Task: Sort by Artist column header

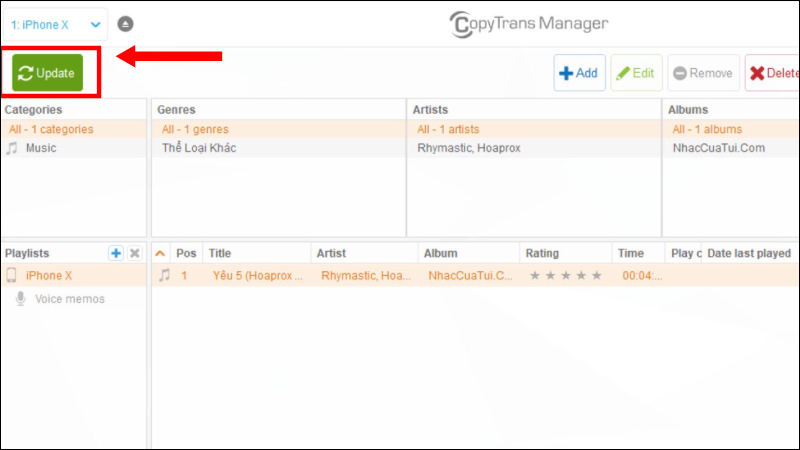Action: (364, 254)
